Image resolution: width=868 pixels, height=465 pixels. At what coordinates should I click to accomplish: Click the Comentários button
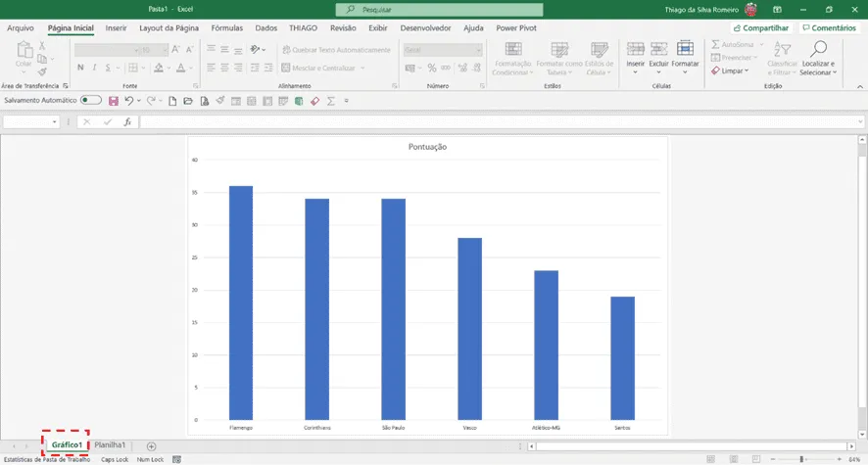click(829, 27)
